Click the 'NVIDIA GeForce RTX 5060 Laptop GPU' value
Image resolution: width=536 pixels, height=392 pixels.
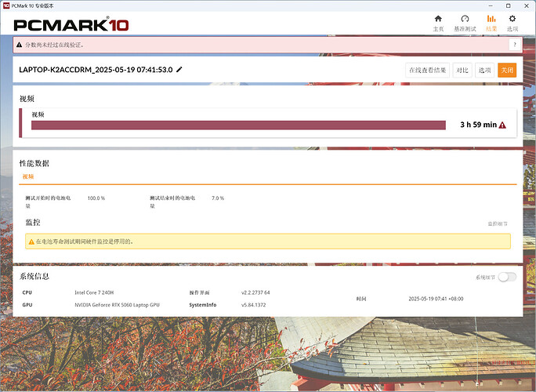coord(117,305)
